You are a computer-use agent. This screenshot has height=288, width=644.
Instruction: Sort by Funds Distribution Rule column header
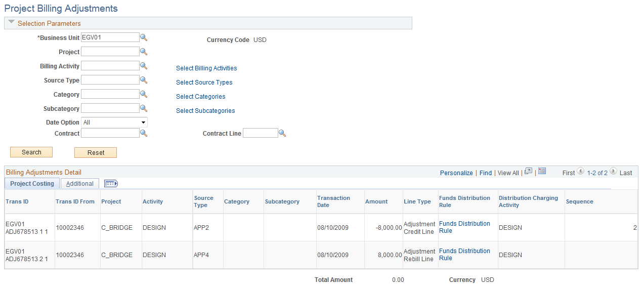point(464,201)
